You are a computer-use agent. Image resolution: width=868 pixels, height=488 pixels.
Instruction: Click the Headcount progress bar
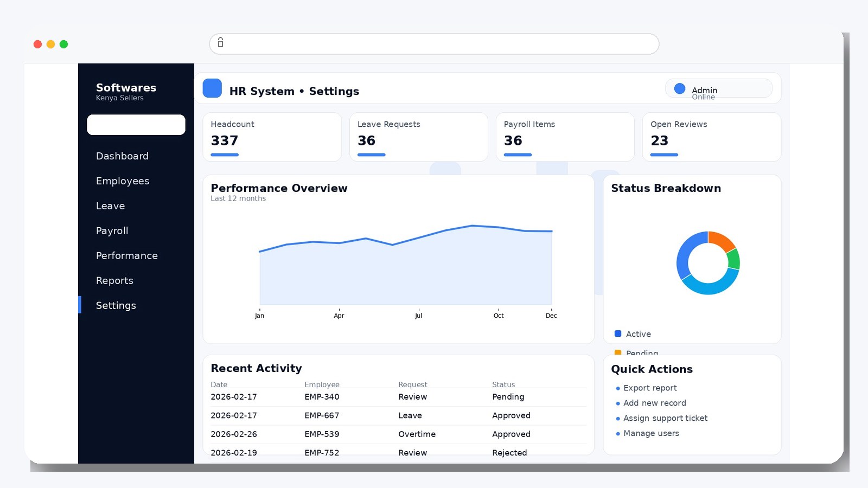[224, 155]
